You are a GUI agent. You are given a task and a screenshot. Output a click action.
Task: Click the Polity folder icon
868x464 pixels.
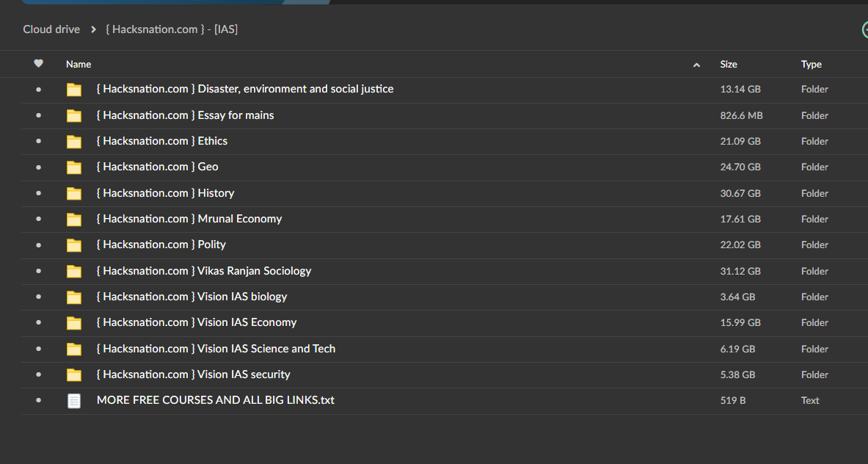click(73, 245)
